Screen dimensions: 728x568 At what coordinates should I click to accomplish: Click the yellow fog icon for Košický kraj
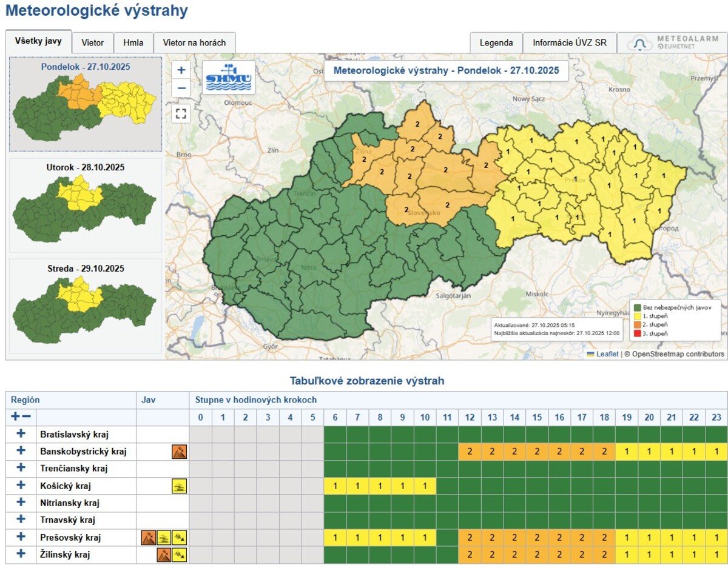180,486
